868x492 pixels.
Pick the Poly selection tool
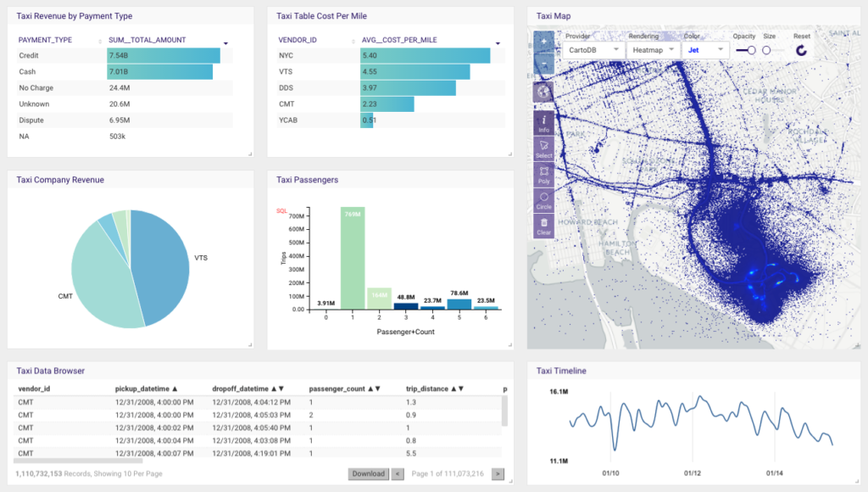coord(543,175)
